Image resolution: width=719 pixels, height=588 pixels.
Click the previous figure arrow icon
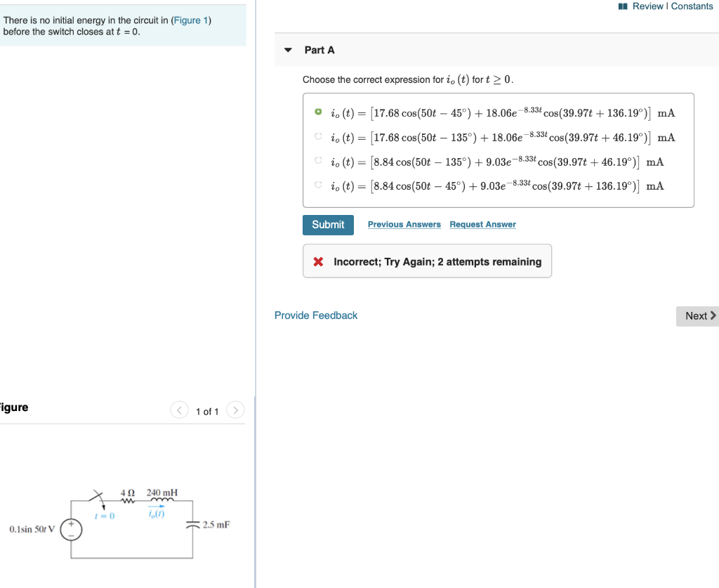pyautogui.click(x=179, y=410)
